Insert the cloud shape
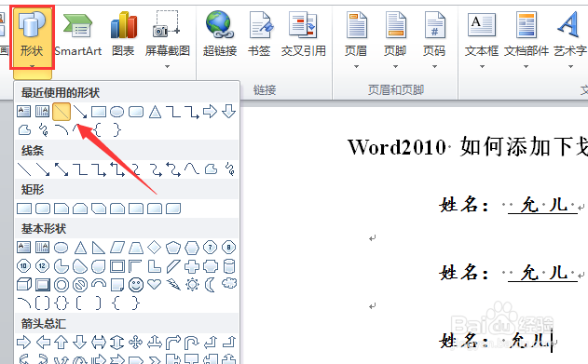Screen dimensions: 588x364 (x=228, y=284)
